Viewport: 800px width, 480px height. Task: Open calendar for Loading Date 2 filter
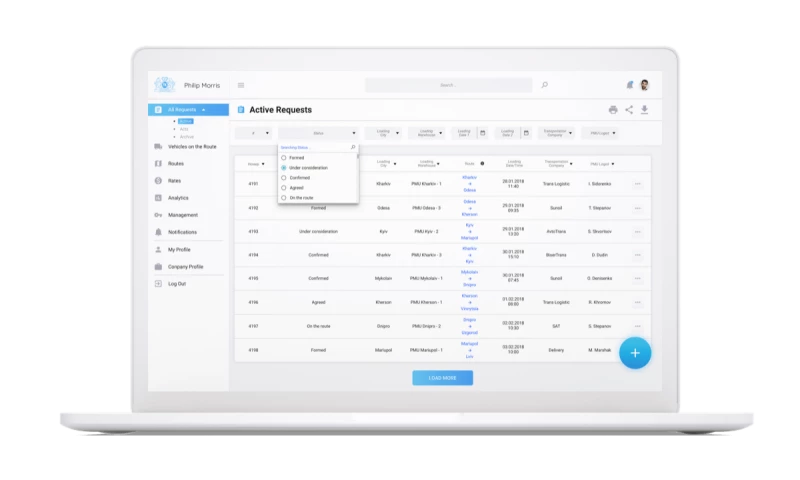(526, 133)
